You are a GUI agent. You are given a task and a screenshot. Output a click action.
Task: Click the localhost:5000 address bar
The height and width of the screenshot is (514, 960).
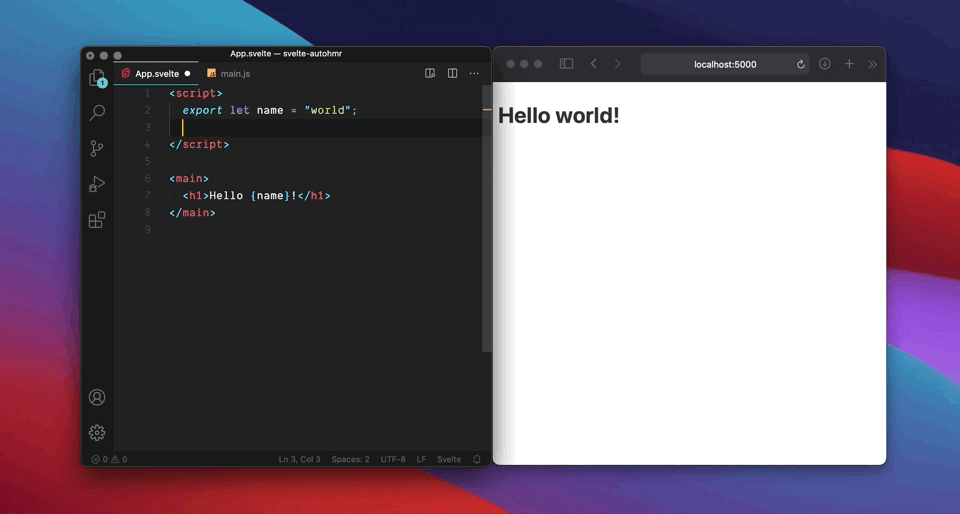tap(725, 64)
